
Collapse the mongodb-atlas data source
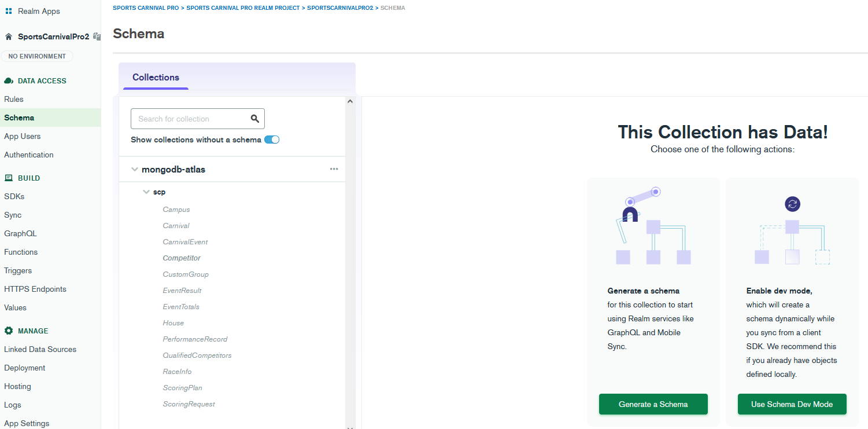[x=135, y=170]
